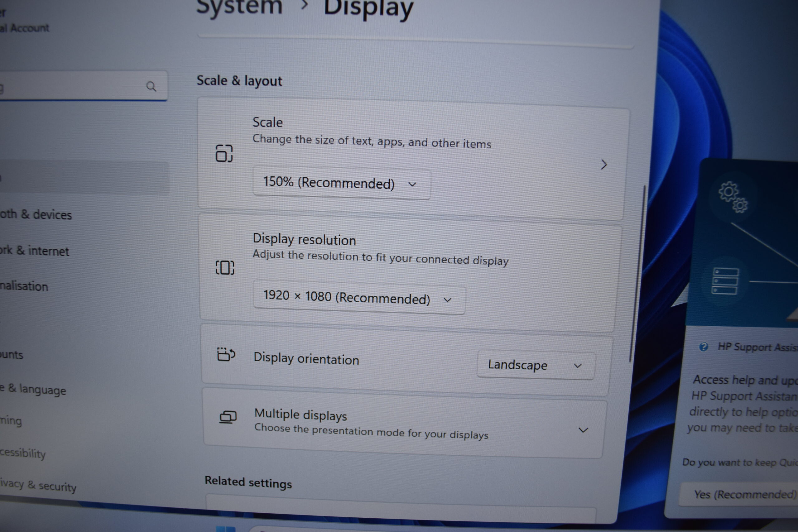Screen dimensions: 798x532
Task: Click 'Change the size of text, apps' description
Action: (372, 141)
